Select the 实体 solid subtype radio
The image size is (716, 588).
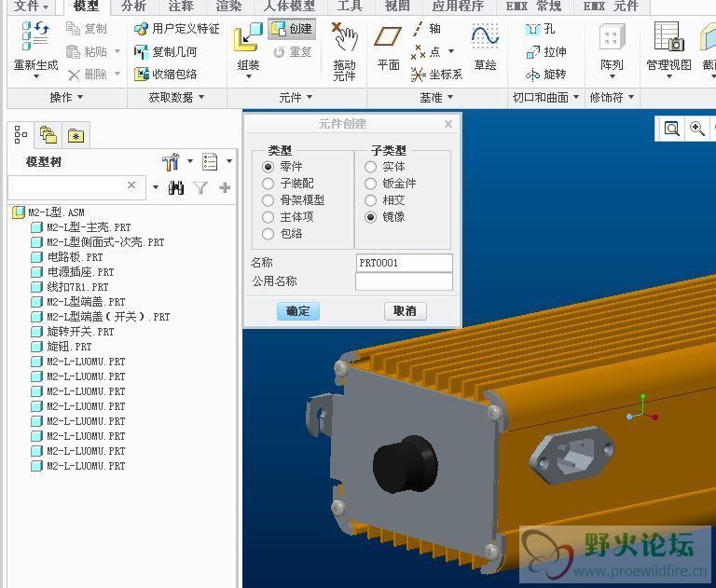coord(370,167)
